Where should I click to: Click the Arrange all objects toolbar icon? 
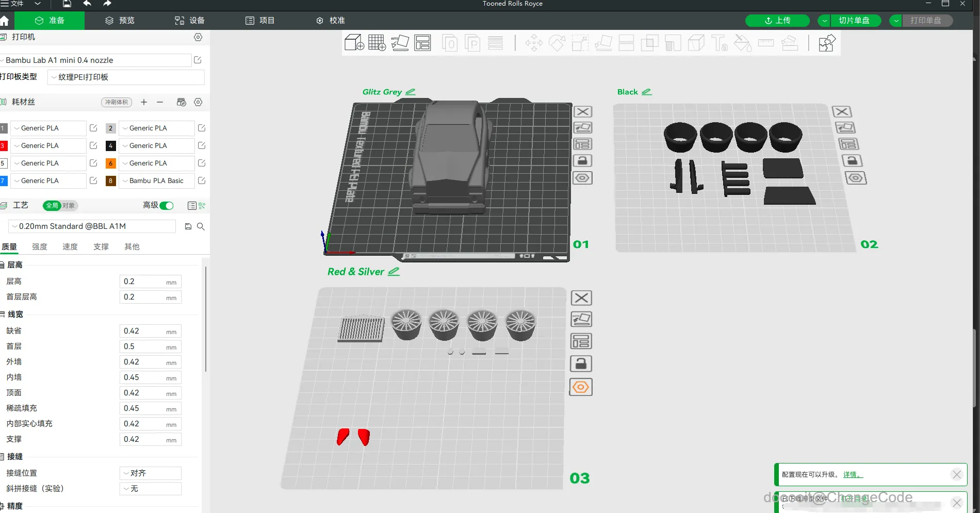(422, 43)
